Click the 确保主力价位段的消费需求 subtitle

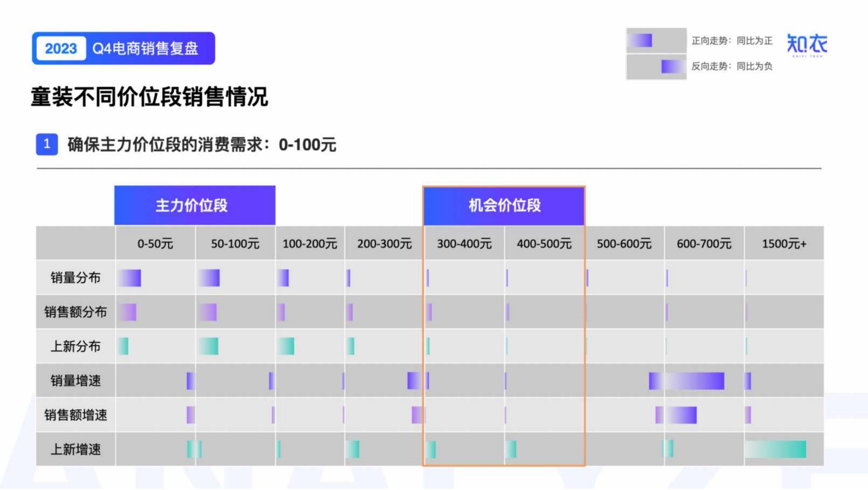[x=202, y=145]
